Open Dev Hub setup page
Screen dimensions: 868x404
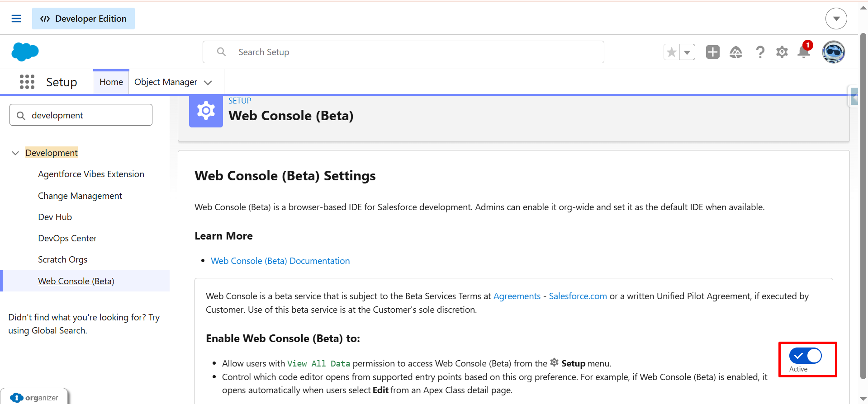coord(55,217)
